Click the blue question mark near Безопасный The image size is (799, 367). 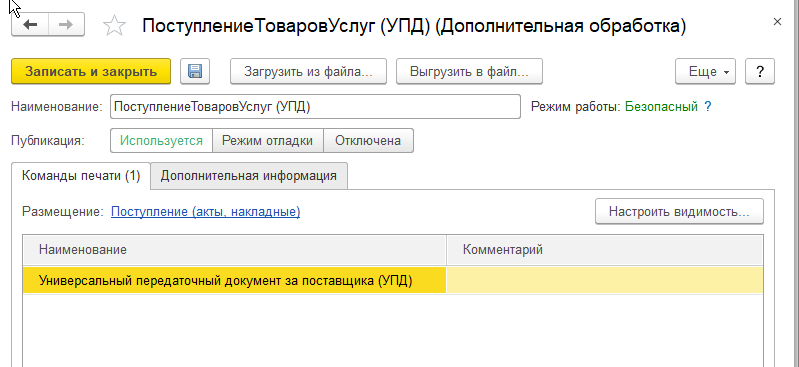click(707, 107)
